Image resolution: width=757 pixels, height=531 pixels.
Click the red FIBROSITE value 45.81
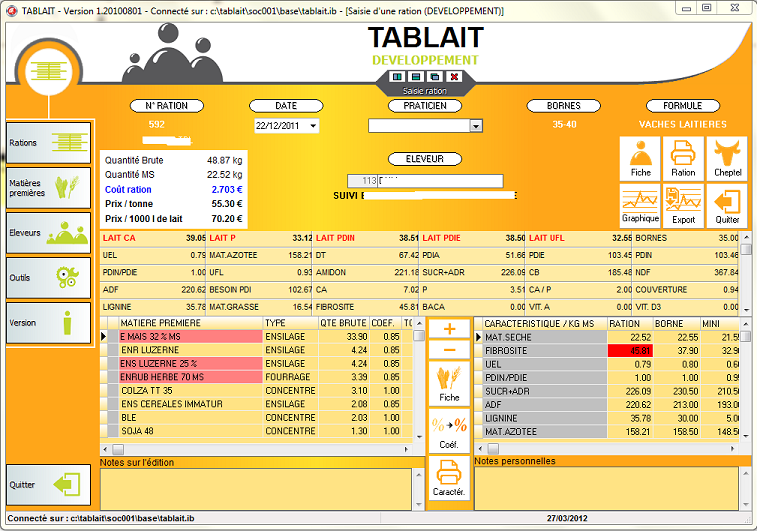[630, 351]
